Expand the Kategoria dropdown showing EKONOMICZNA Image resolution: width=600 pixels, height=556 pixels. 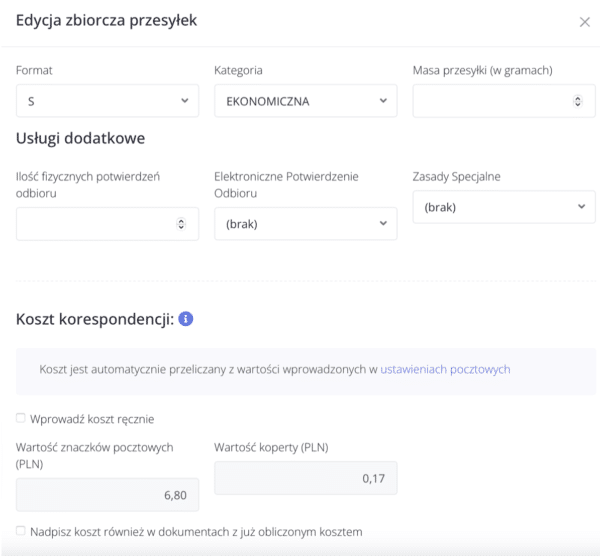coord(305,101)
